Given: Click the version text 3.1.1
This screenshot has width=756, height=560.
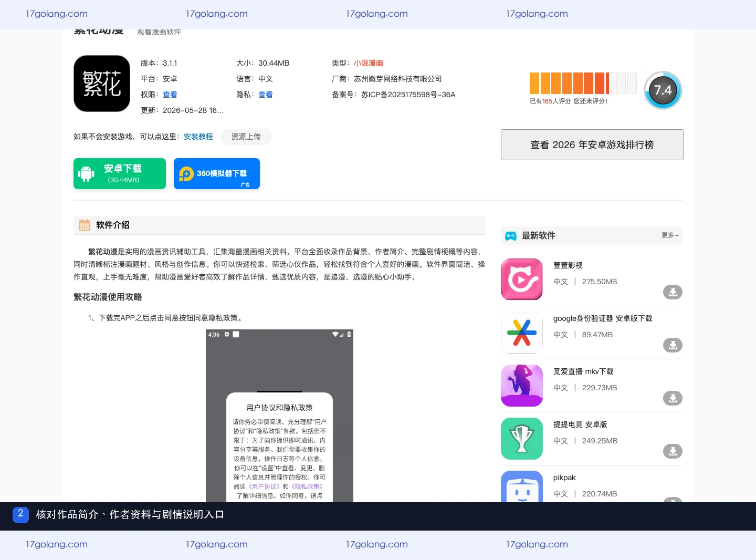Looking at the screenshot, I should [x=170, y=63].
